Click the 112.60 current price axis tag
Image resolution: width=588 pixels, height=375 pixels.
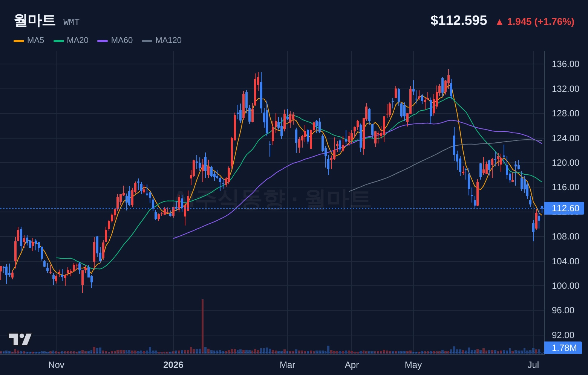point(564,208)
